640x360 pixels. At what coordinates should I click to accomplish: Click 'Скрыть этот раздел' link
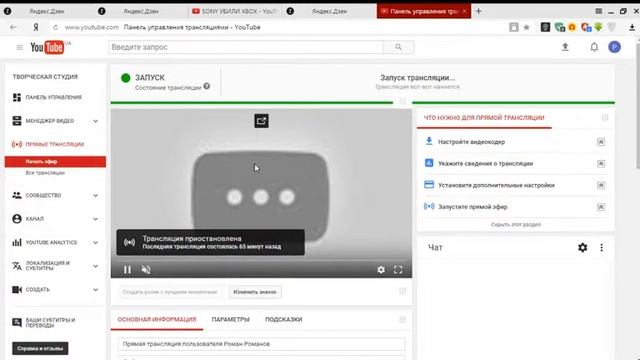[516, 224]
